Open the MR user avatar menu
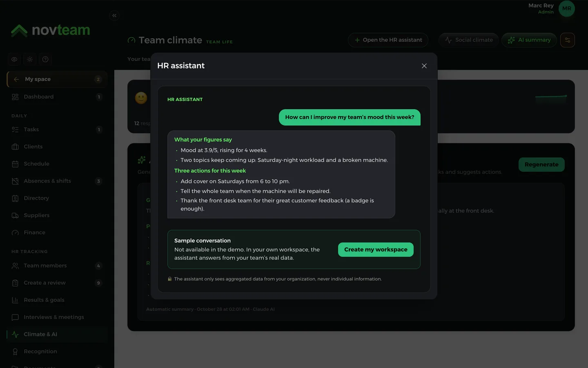The image size is (588, 368). tap(567, 9)
